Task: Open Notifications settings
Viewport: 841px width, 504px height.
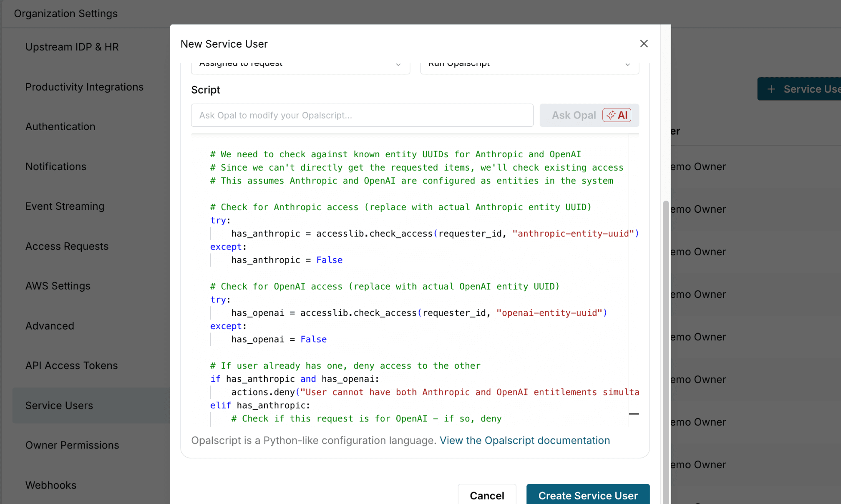Action: [55, 166]
